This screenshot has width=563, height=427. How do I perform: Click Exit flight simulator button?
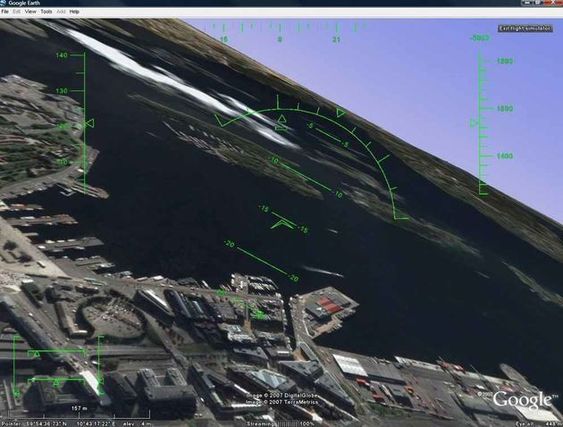pos(525,28)
